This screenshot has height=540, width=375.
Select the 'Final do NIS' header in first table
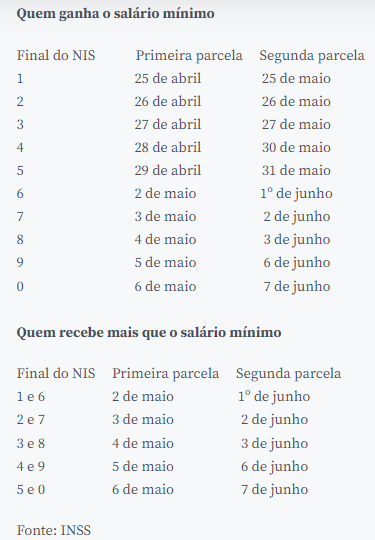[56, 55]
